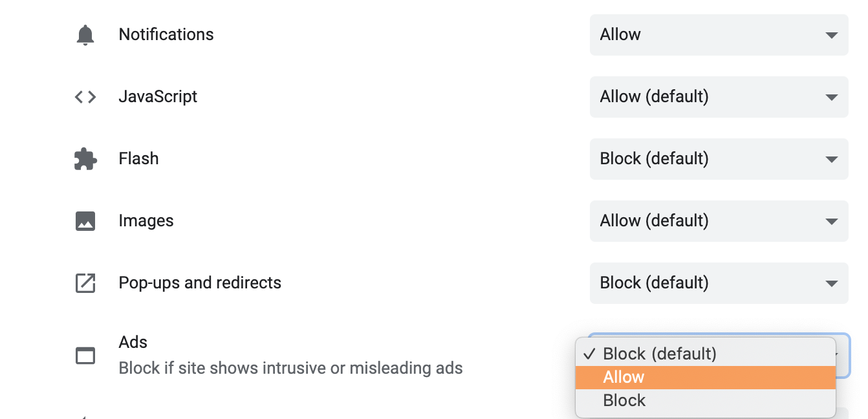Click the Notifications bell icon
The image size is (868, 419).
coord(85,35)
